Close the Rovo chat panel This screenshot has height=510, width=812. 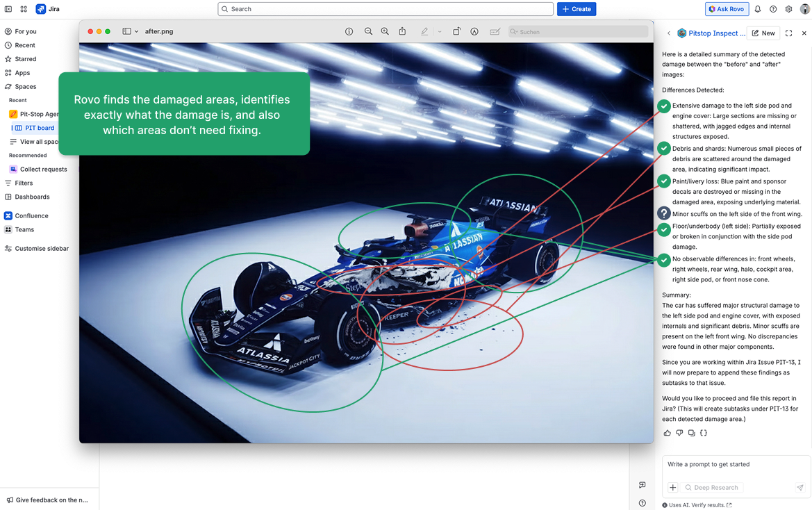click(x=804, y=33)
